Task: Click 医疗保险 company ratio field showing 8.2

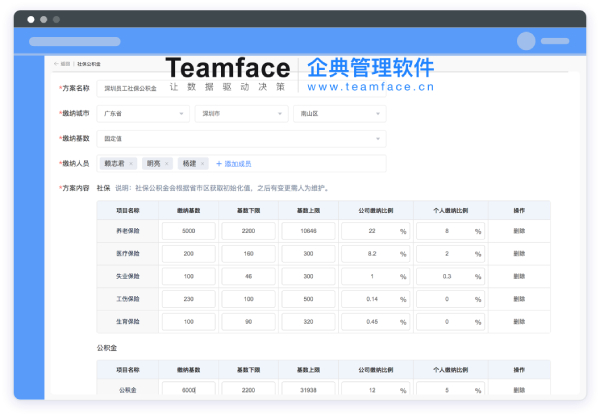Action: 372,254
